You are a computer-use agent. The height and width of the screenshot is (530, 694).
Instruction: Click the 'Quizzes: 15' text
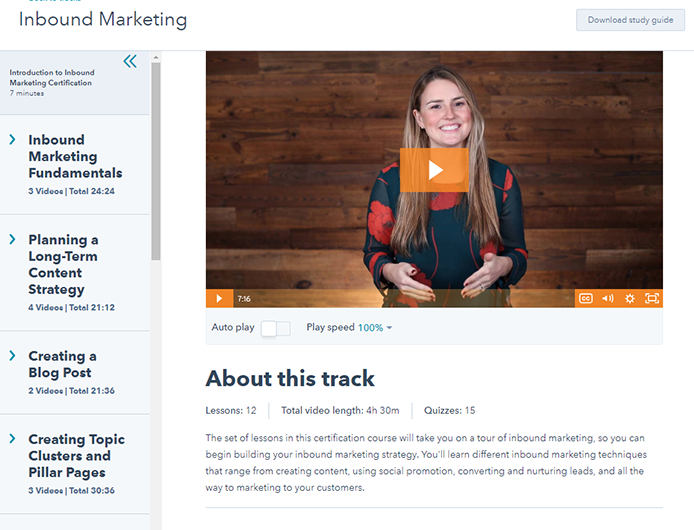coord(449,410)
